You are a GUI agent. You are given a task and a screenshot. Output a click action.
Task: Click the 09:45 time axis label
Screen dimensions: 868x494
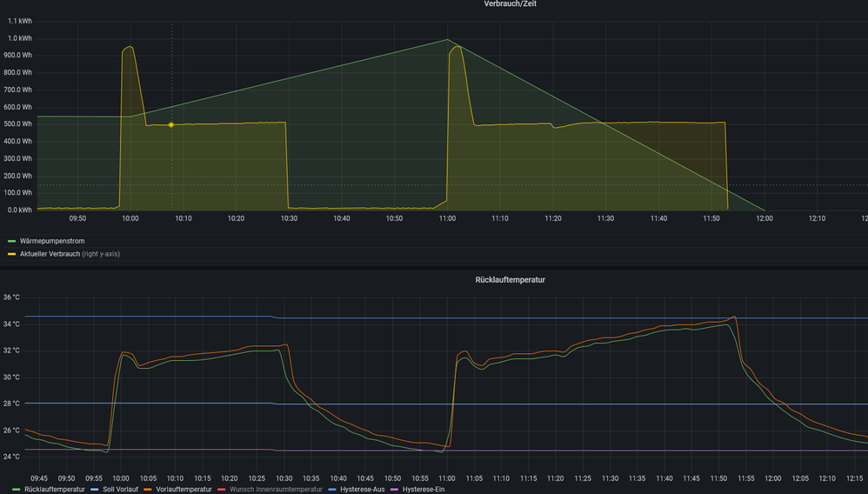pos(39,478)
